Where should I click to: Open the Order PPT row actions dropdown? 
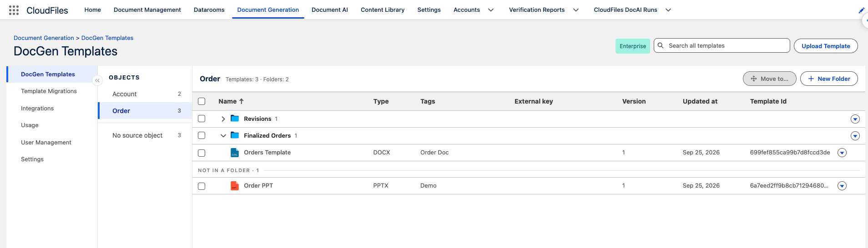[x=842, y=186]
